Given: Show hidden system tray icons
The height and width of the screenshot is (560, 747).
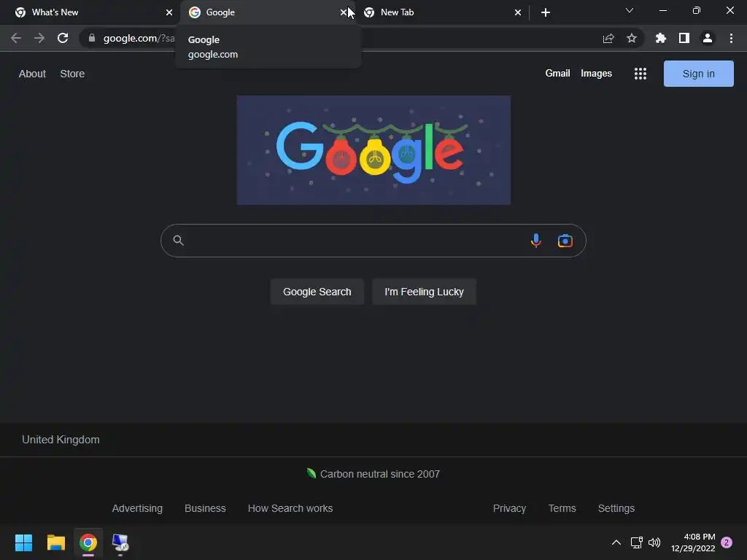Looking at the screenshot, I should click(616, 542).
